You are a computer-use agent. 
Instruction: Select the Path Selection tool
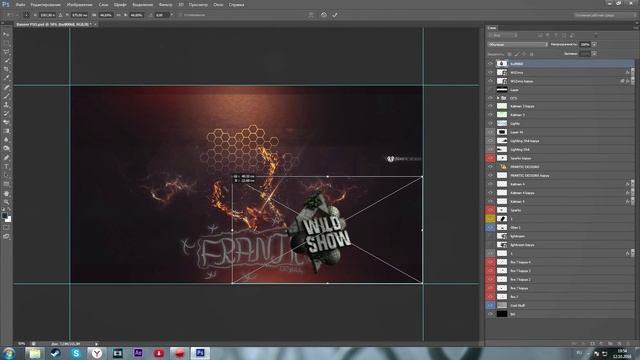pos(6,175)
